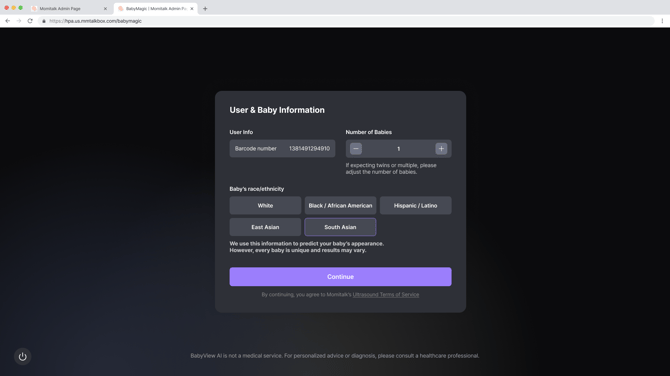Go forward in browser history

19,21
